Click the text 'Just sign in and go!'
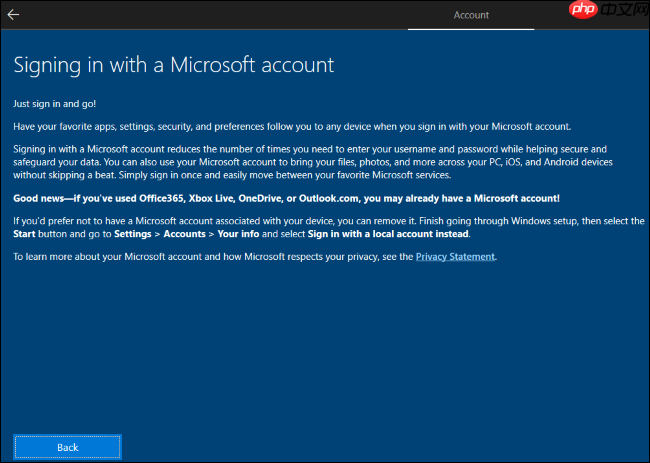 pos(55,104)
